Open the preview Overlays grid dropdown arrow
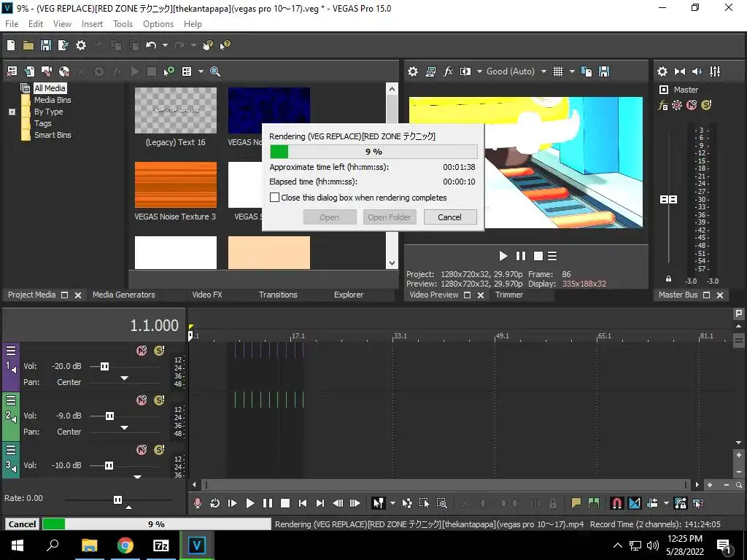Image resolution: width=747 pixels, height=560 pixels. (x=572, y=71)
